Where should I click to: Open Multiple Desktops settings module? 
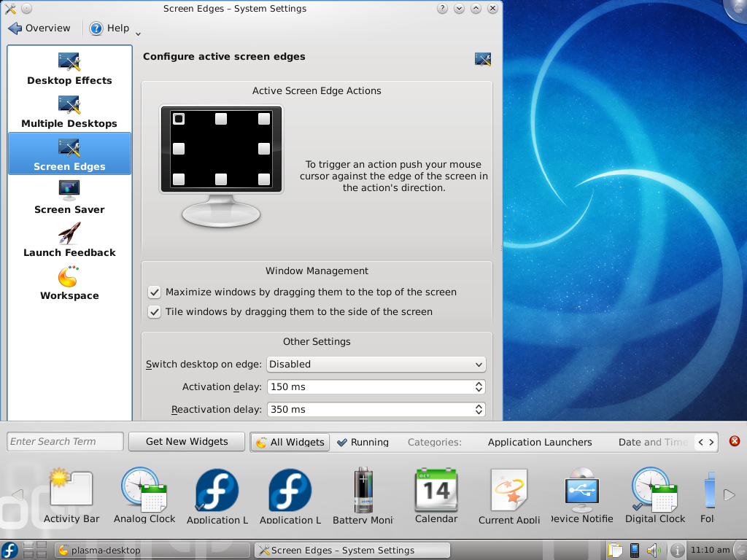pyautogui.click(x=69, y=112)
